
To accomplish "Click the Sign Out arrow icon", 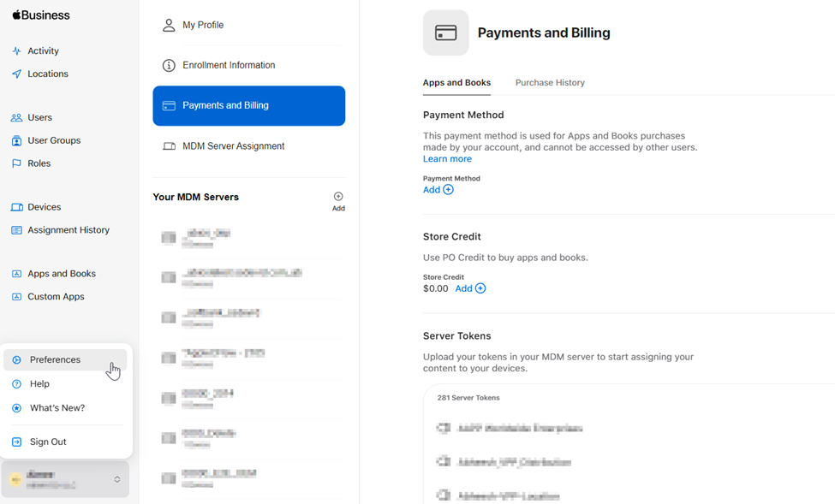I will pos(16,442).
